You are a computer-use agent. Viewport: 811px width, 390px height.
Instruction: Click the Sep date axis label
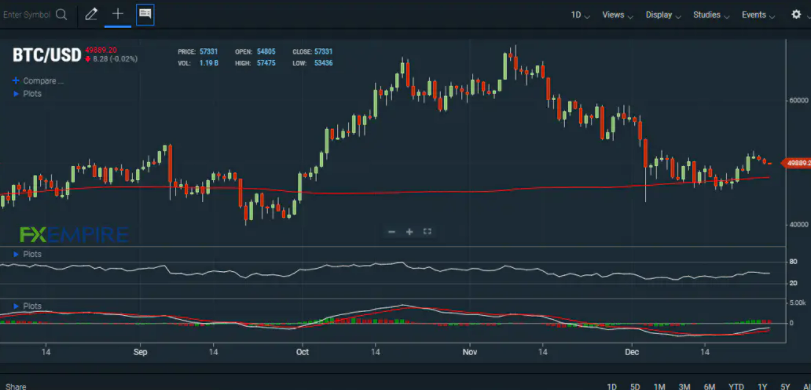pos(140,352)
